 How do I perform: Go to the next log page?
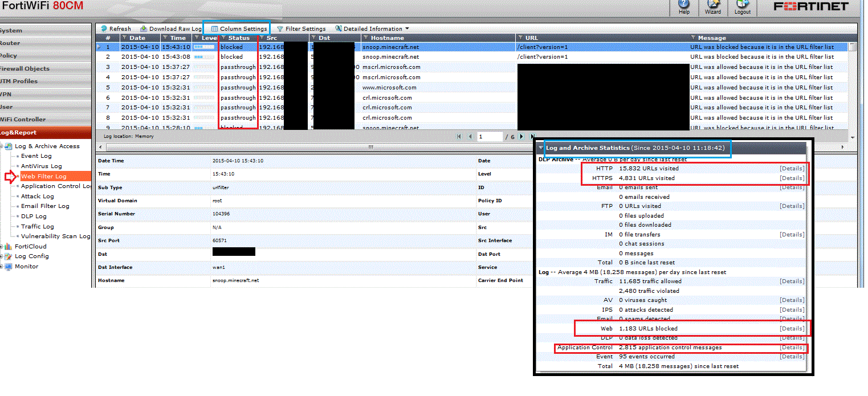(521, 137)
